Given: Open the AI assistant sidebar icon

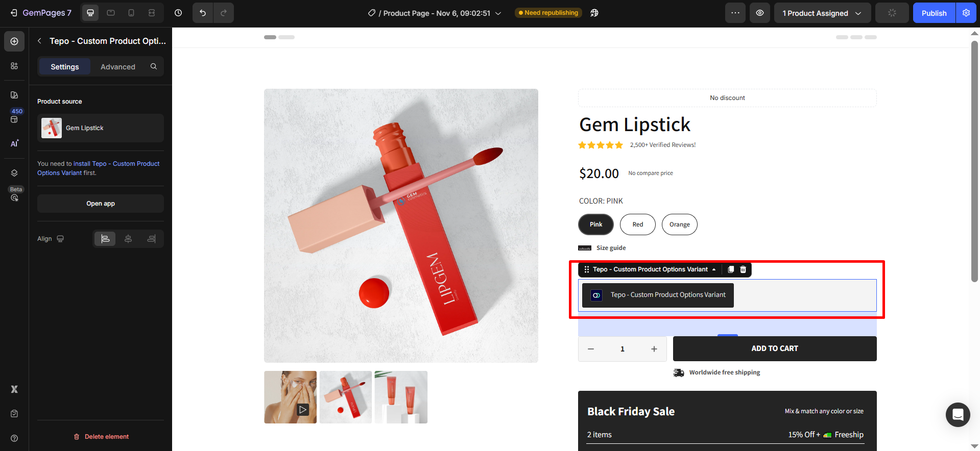Looking at the screenshot, I should coord(14,143).
